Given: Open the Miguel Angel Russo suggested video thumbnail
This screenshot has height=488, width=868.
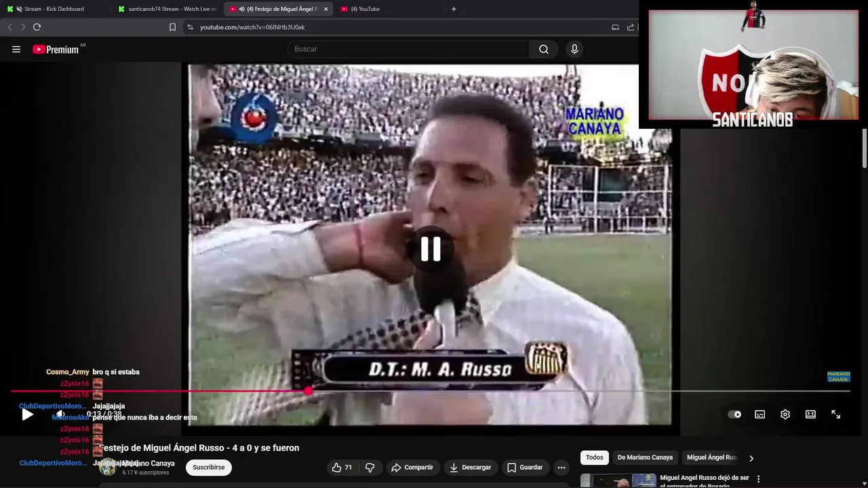Looking at the screenshot, I should [x=618, y=481].
